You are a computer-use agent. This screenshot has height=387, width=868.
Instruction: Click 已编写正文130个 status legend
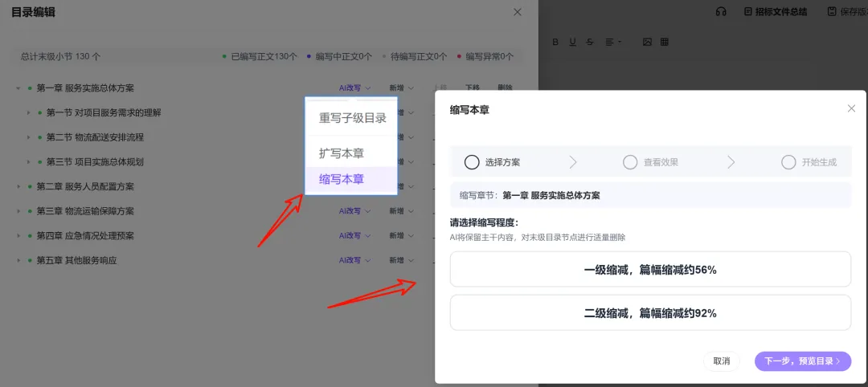[x=260, y=56]
